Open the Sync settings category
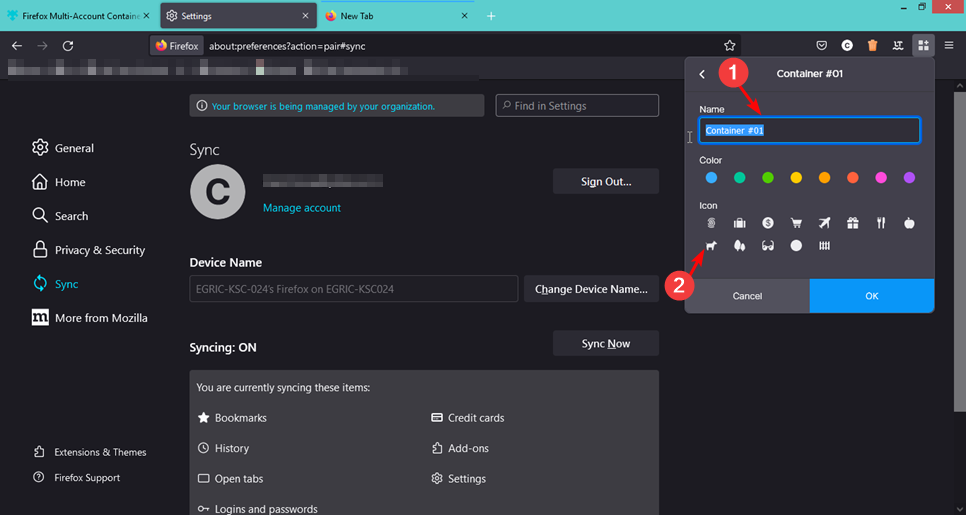966x515 pixels. [55, 284]
